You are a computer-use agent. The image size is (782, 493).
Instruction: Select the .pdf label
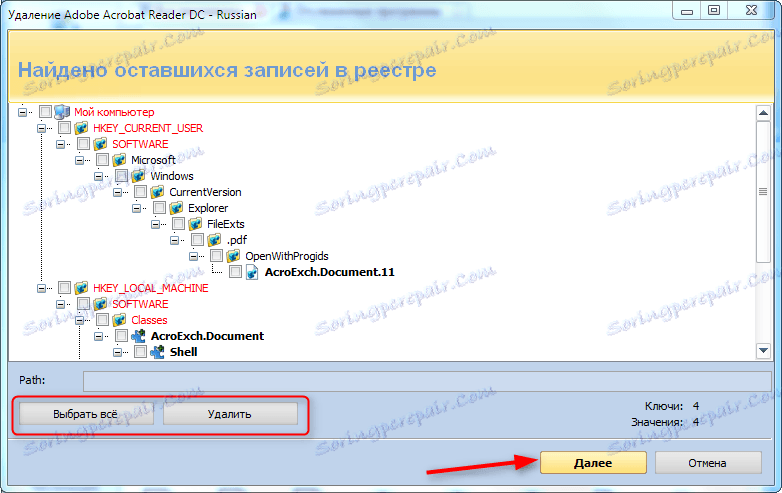tap(236, 240)
